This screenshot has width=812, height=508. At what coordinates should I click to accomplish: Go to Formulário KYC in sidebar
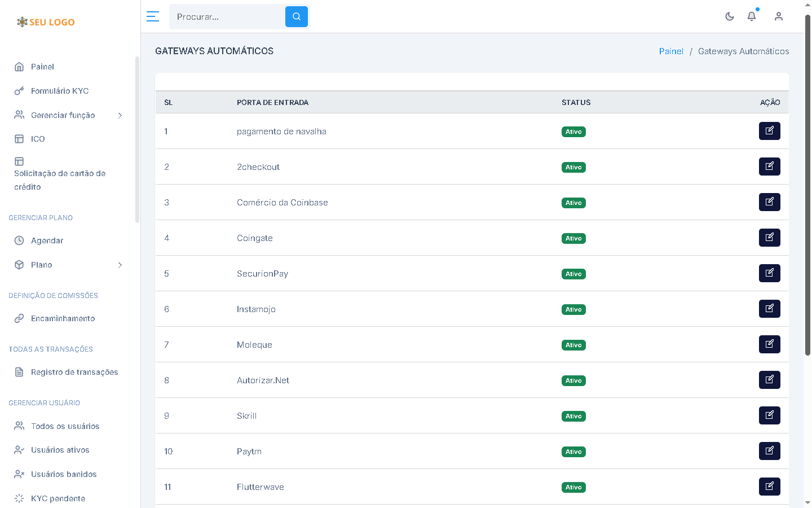pyautogui.click(x=59, y=91)
